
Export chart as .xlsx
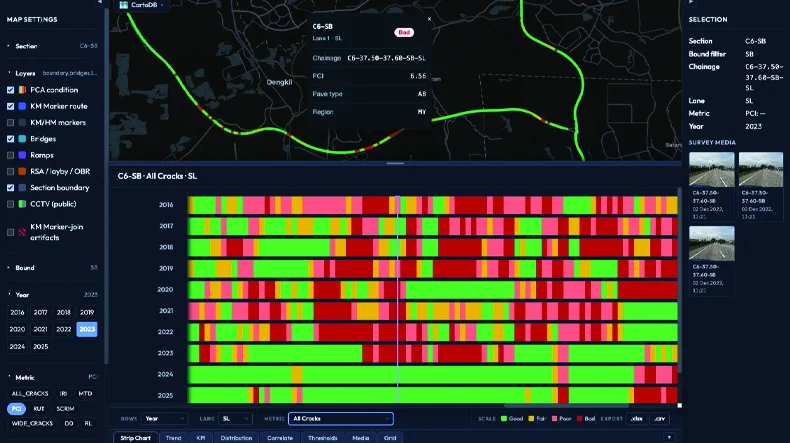(x=636, y=419)
